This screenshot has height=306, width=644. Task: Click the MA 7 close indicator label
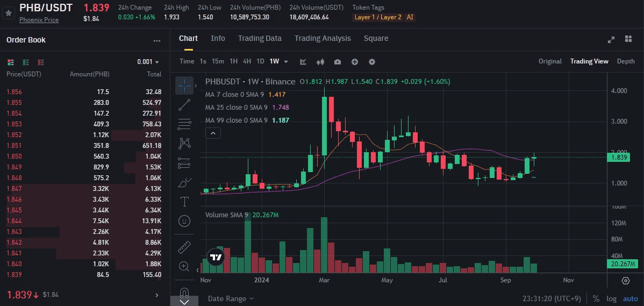[234, 95]
